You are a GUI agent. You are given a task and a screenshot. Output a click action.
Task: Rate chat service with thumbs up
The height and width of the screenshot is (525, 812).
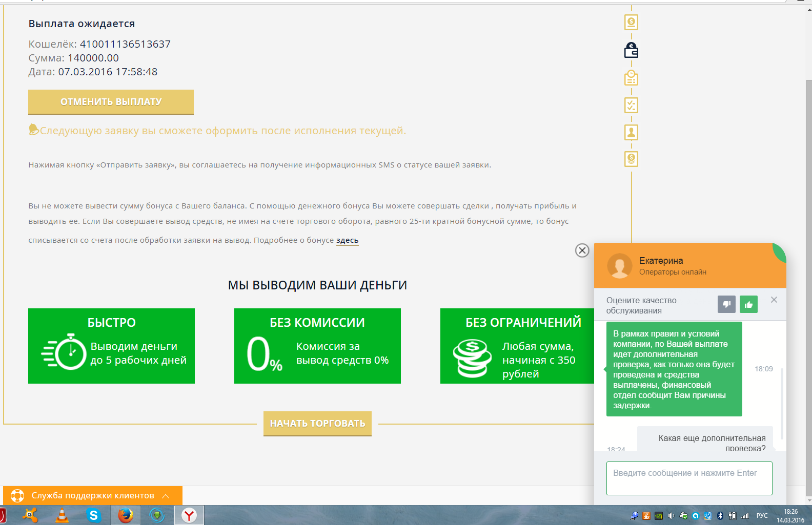pyautogui.click(x=748, y=304)
